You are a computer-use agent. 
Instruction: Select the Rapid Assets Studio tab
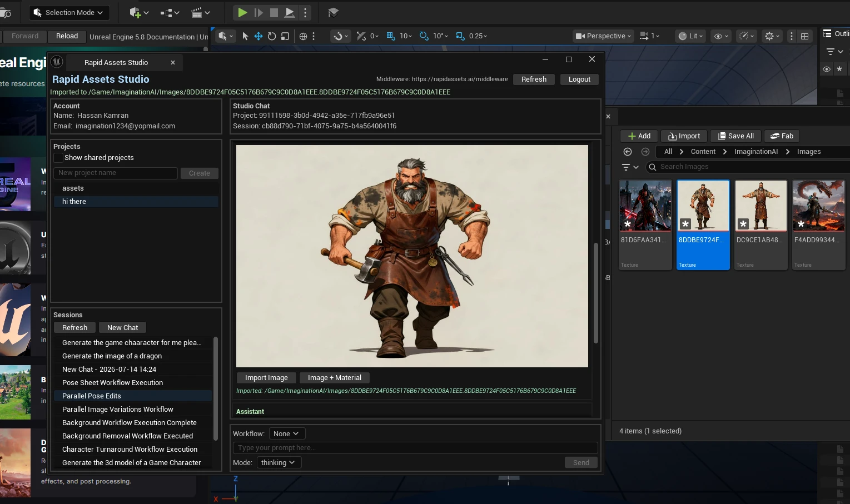[116, 62]
